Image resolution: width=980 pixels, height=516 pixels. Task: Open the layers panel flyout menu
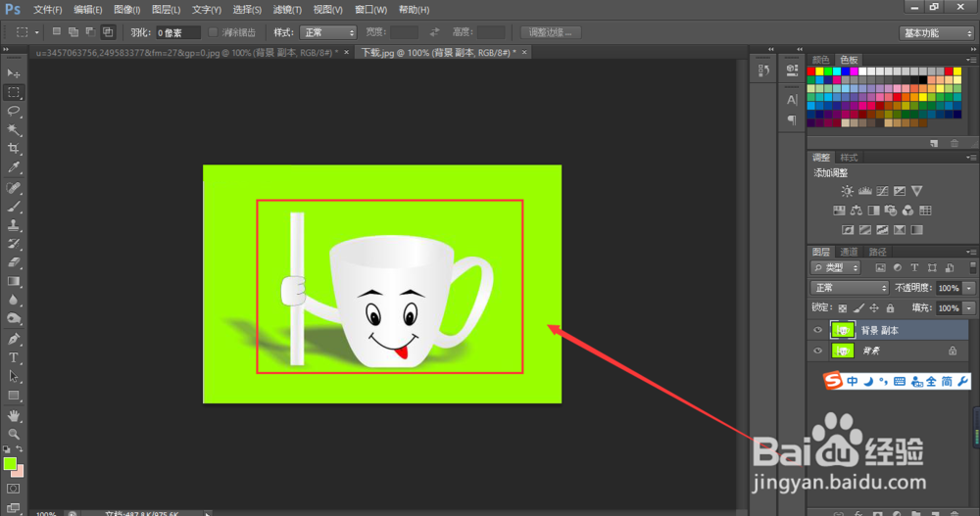tap(970, 252)
